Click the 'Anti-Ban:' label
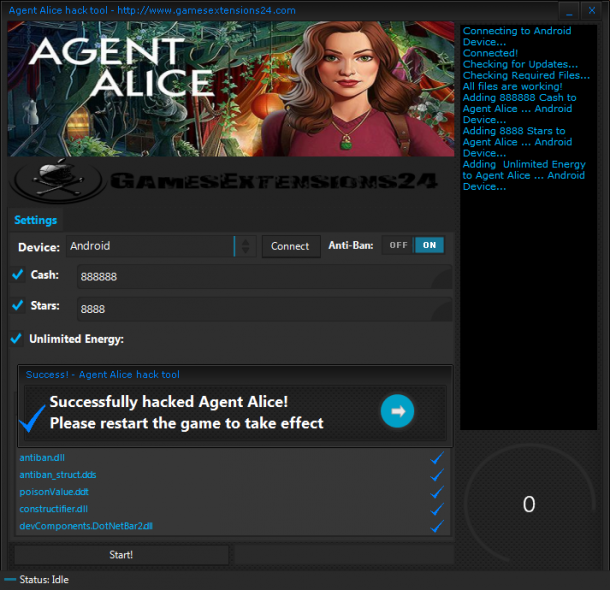This screenshot has width=610, height=590. click(351, 245)
